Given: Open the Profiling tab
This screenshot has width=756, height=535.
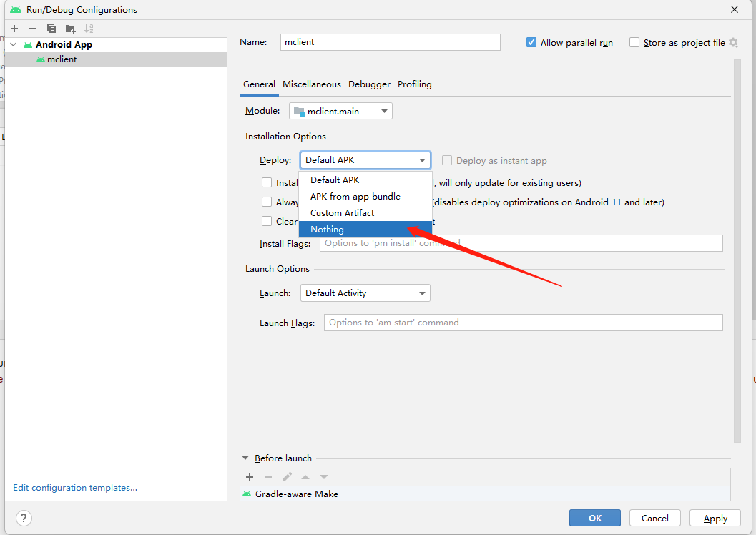Looking at the screenshot, I should point(415,84).
